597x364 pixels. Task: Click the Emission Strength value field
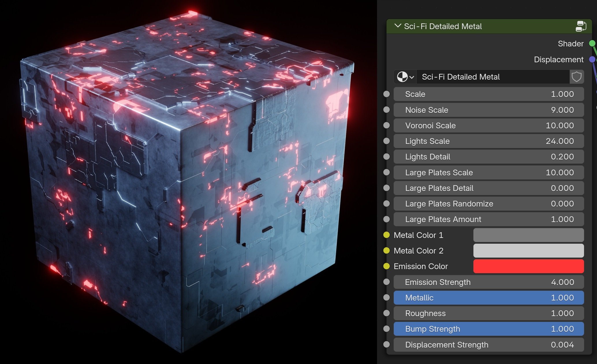pos(488,282)
